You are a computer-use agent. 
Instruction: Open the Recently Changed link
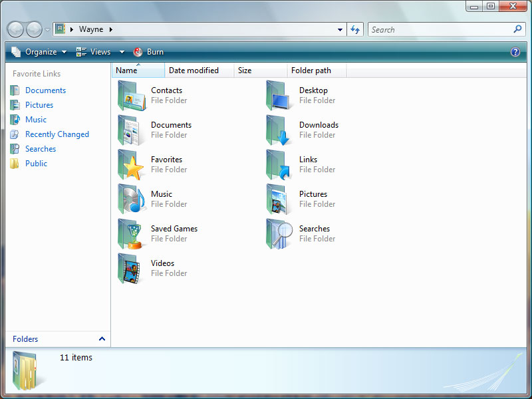57,134
